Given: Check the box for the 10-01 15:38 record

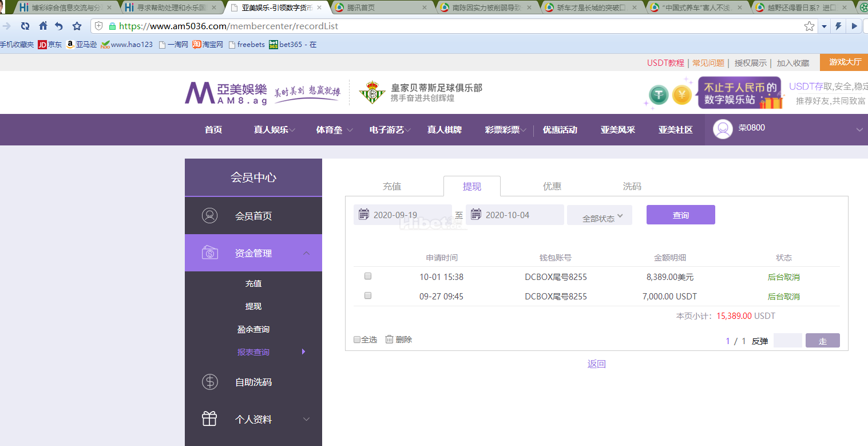Looking at the screenshot, I should (368, 276).
